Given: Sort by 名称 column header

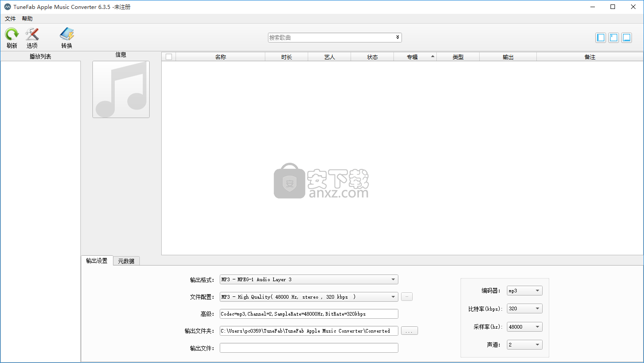Looking at the screenshot, I should (x=221, y=57).
